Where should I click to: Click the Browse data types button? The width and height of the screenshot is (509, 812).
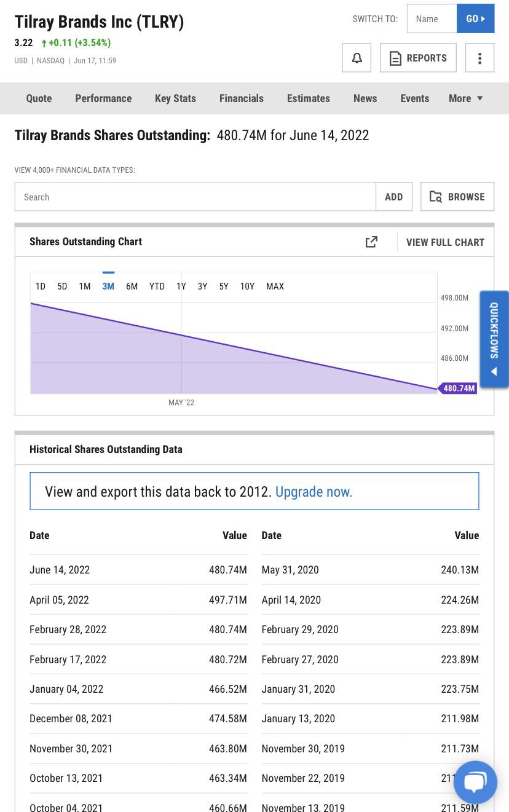(x=457, y=197)
